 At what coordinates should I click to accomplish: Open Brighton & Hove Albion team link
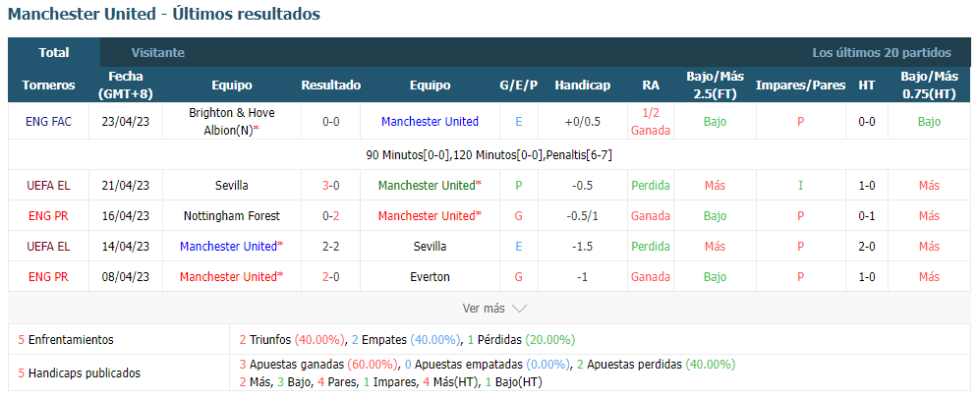pyautogui.click(x=232, y=121)
